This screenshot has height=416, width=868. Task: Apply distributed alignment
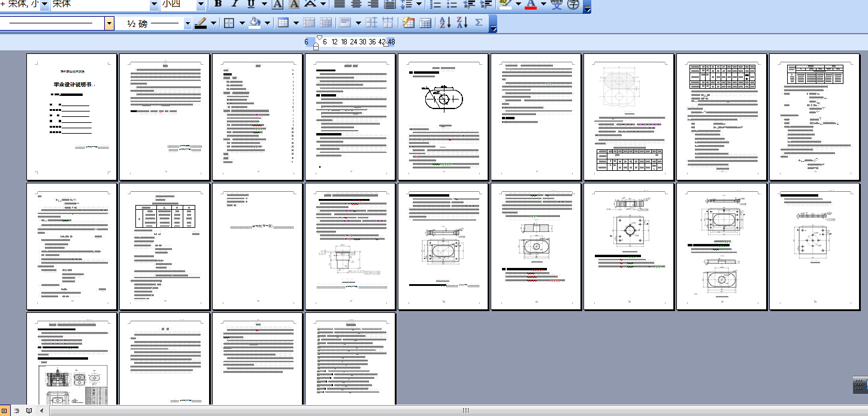[x=389, y=4]
